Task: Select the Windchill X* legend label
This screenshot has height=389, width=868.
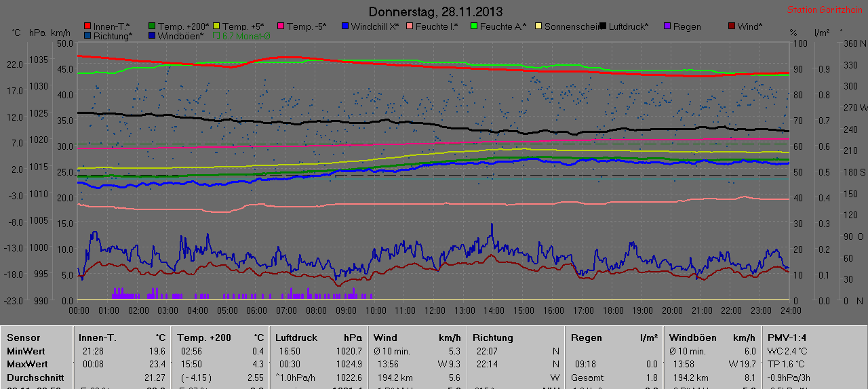Action: [x=375, y=26]
